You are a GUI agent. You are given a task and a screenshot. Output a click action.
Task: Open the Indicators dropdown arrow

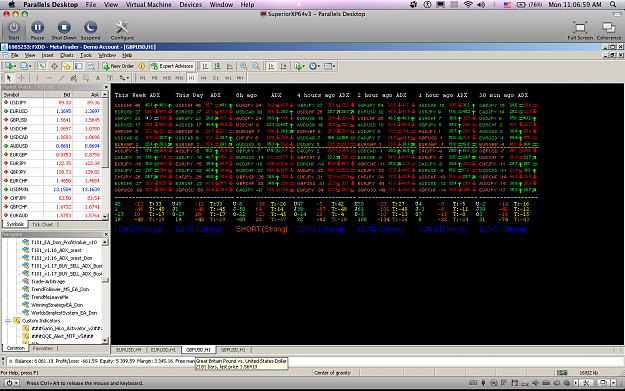click(x=304, y=66)
